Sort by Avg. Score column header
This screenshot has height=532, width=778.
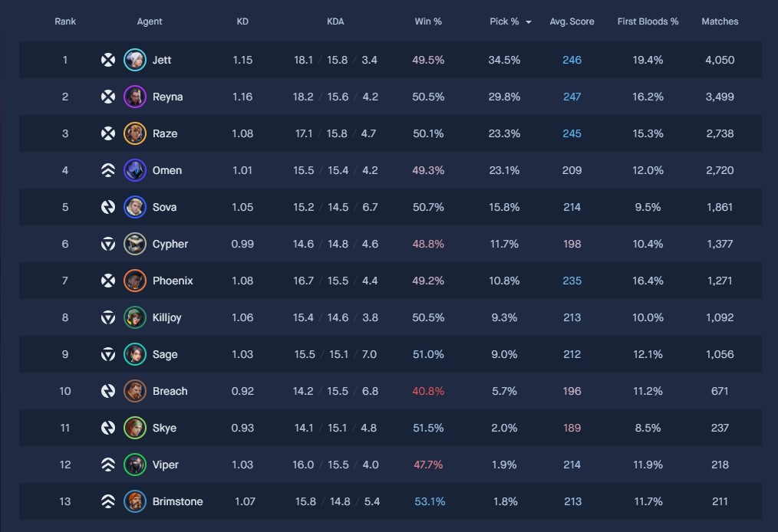pos(572,21)
